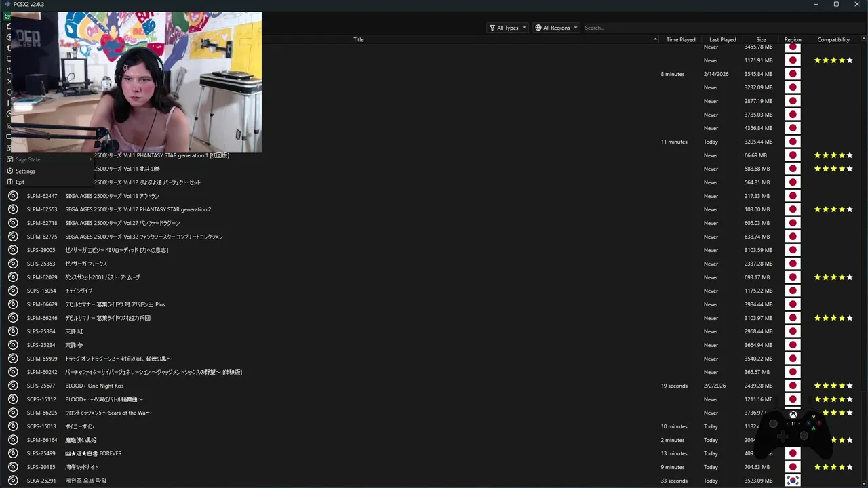Select serial SLPM-62775 text
The width and height of the screenshot is (868, 488).
click(x=42, y=237)
